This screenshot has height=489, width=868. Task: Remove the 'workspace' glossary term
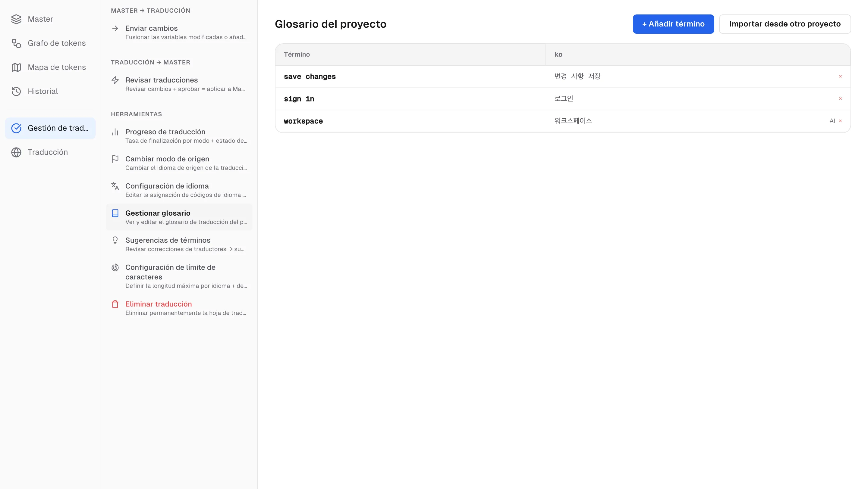[x=840, y=121]
